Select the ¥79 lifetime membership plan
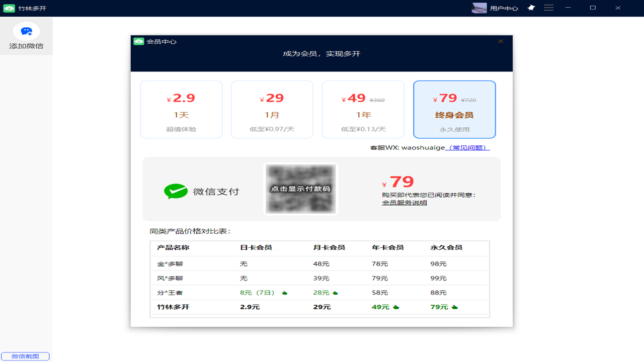Image resolution: width=644 pixels, height=362 pixels. [454, 110]
